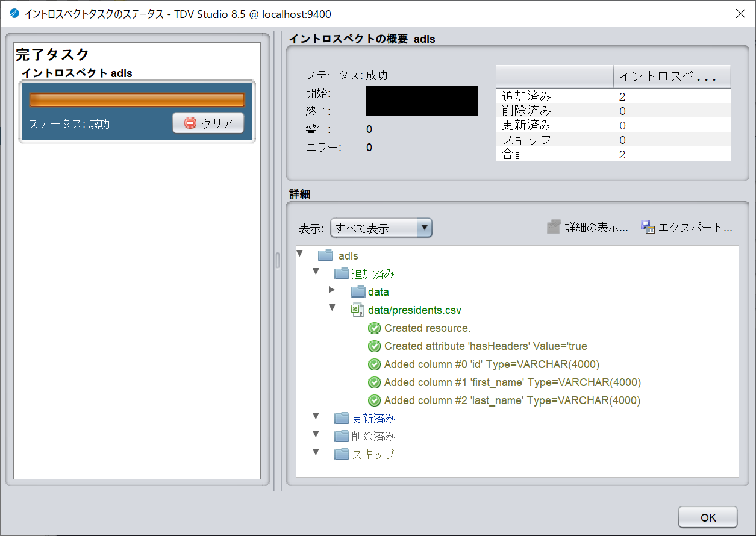Select the 'data' folder label
Viewport: 756px width, 536px height.
378,292
